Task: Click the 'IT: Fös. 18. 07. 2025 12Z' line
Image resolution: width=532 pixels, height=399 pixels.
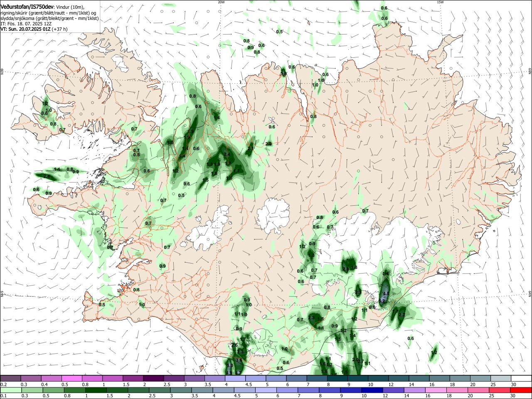Action: [25, 24]
